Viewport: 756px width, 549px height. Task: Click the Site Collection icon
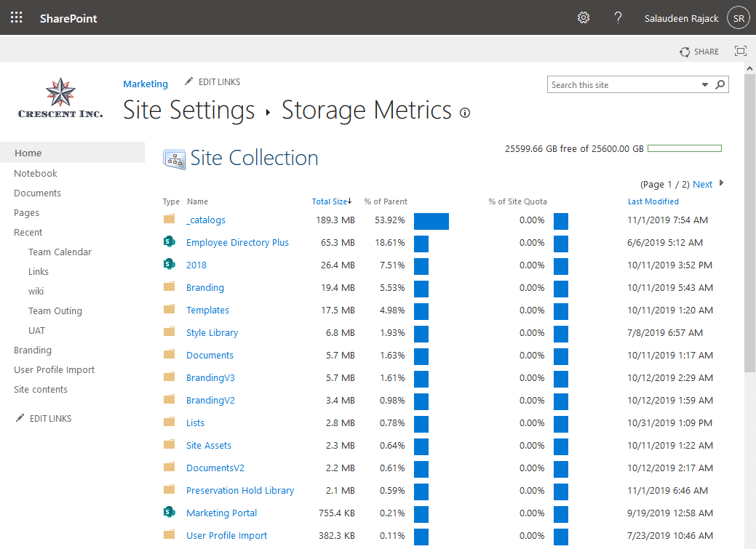(x=172, y=158)
